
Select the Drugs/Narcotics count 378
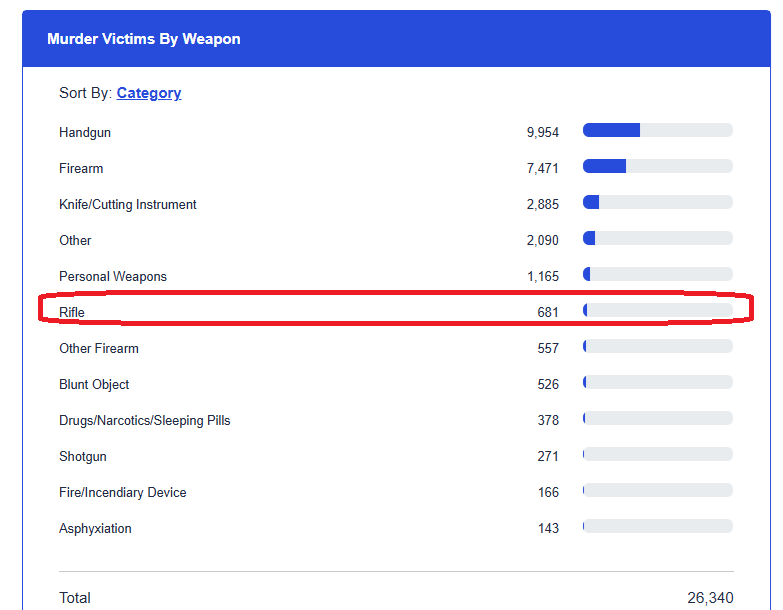tap(548, 420)
